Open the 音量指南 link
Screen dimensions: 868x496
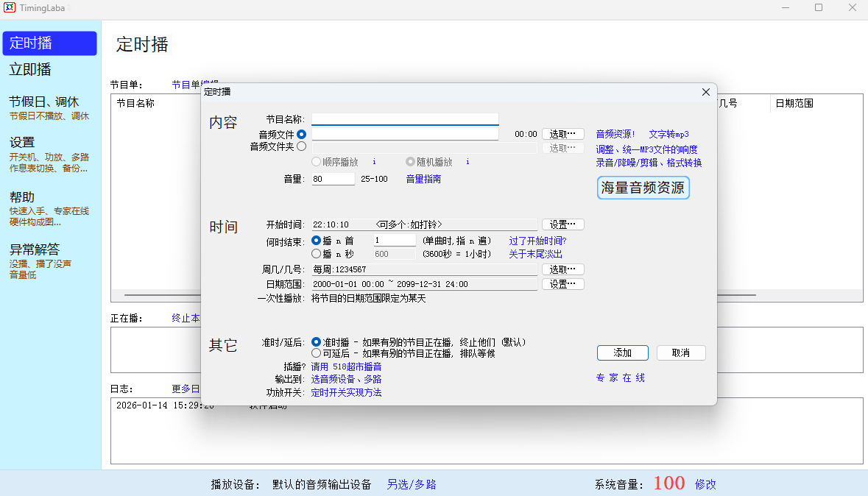(423, 179)
